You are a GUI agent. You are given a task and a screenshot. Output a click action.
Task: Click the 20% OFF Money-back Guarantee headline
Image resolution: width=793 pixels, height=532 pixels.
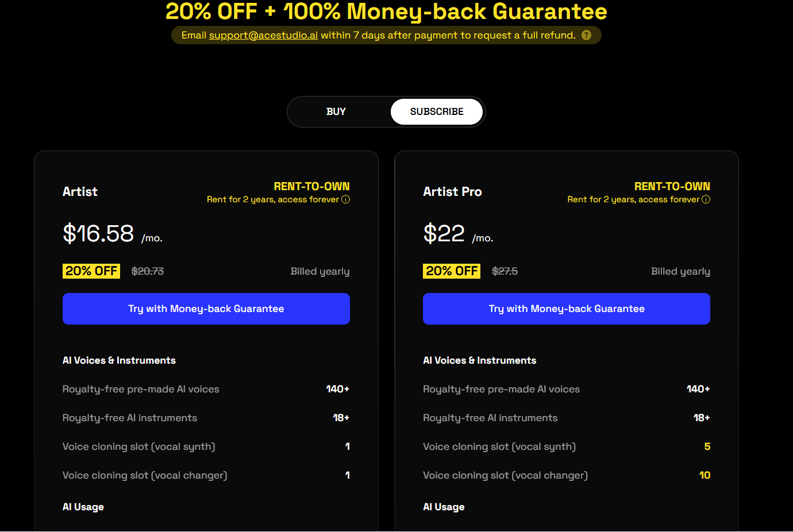[x=386, y=11]
